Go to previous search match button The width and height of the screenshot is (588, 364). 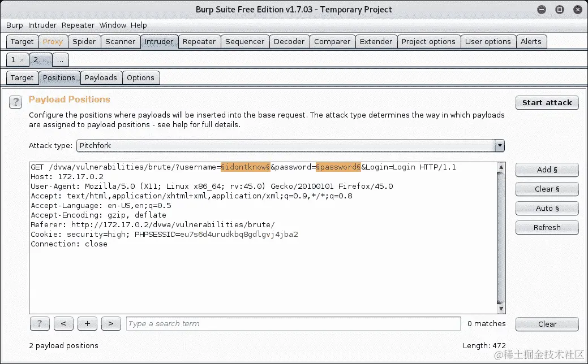pos(63,323)
